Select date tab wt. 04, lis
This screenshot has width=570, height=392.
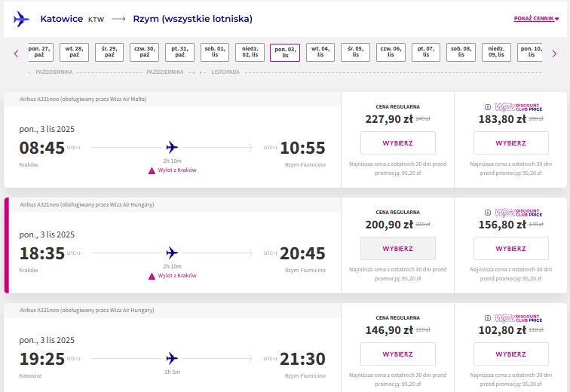click(x=320, y=52)
